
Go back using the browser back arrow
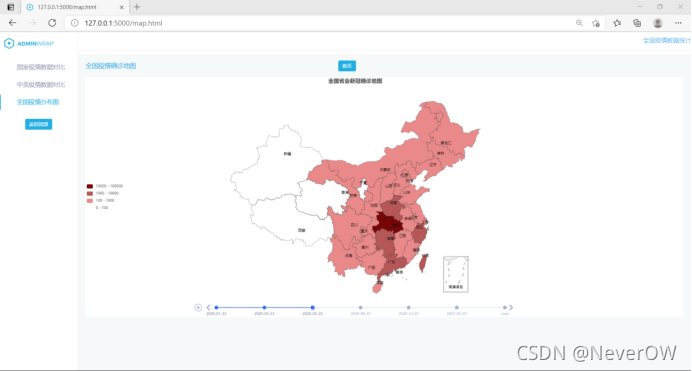(12, 23)
